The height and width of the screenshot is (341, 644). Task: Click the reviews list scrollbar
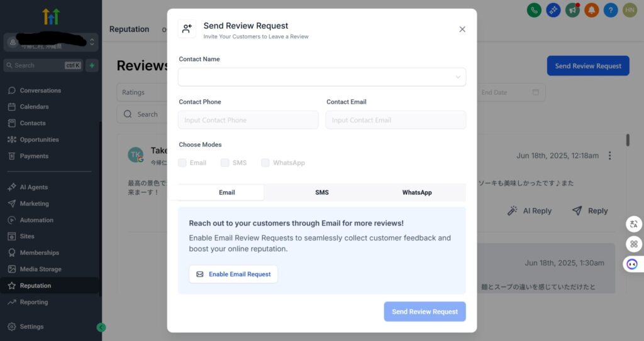(x=628, y=140)
